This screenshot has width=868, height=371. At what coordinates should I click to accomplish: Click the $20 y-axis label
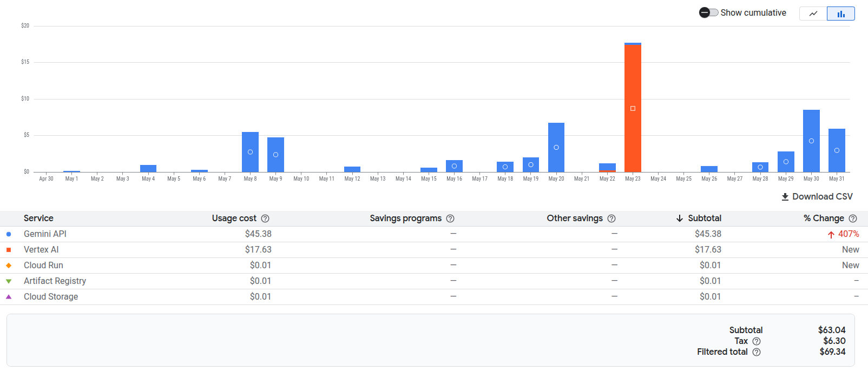pos(25,26)
